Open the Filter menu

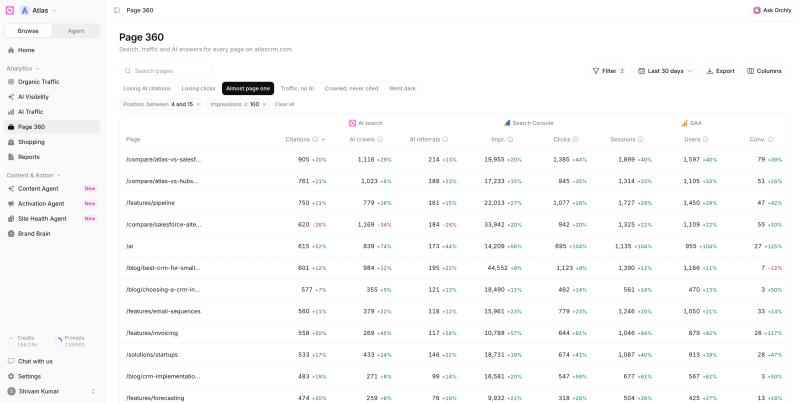[x=608, y=71]
